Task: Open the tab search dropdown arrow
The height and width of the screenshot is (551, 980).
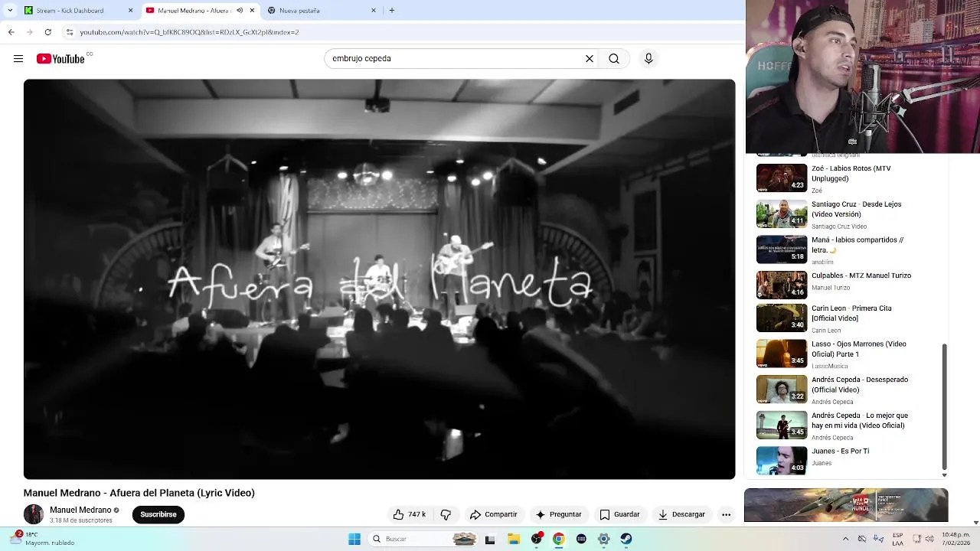Action: [10, 11]
